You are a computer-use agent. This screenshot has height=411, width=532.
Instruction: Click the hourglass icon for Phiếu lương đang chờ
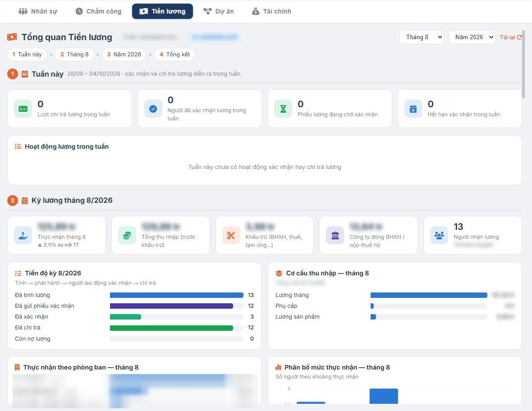click(x=283, y=109)
